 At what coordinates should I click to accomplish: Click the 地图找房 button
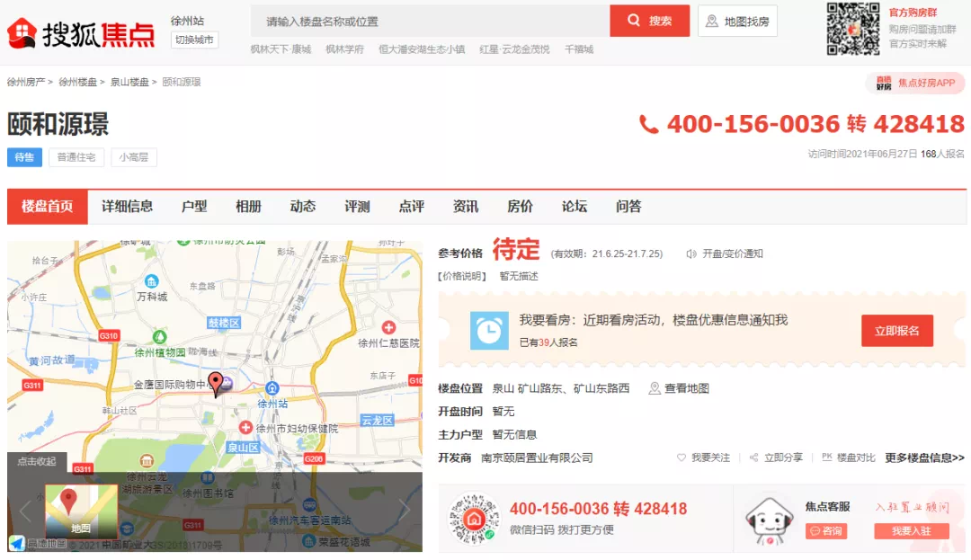(737, 21)
